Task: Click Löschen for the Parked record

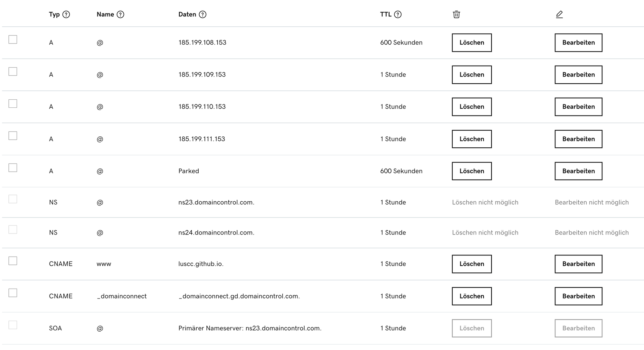Action: tap(472, 171)
